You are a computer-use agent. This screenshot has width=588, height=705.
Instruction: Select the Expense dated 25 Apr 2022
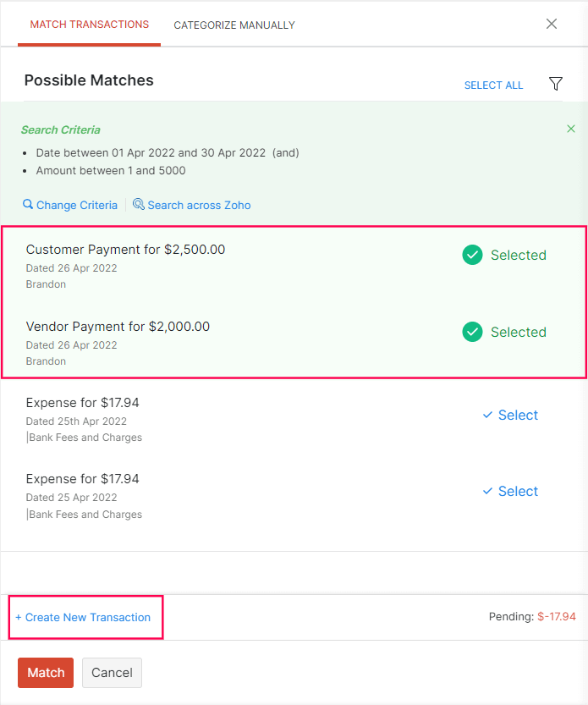click(509, 491)
